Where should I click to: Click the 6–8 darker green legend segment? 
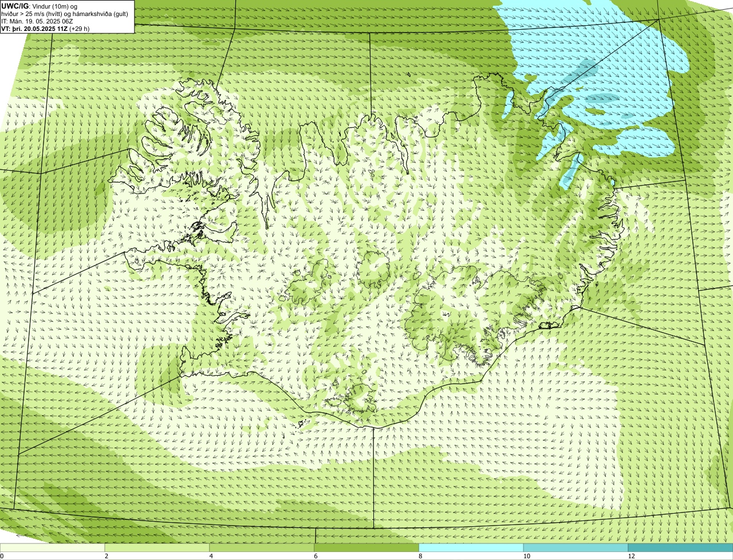point(367,548)
